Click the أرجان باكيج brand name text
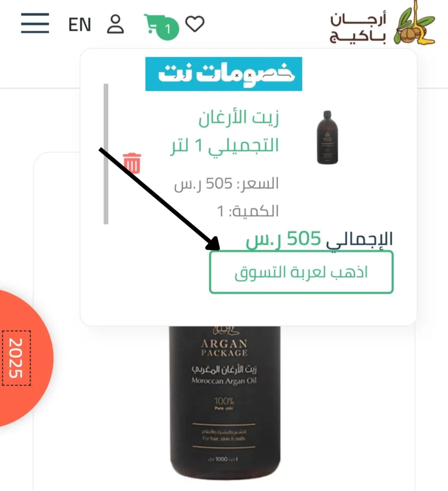 click(x=358, y=28)
